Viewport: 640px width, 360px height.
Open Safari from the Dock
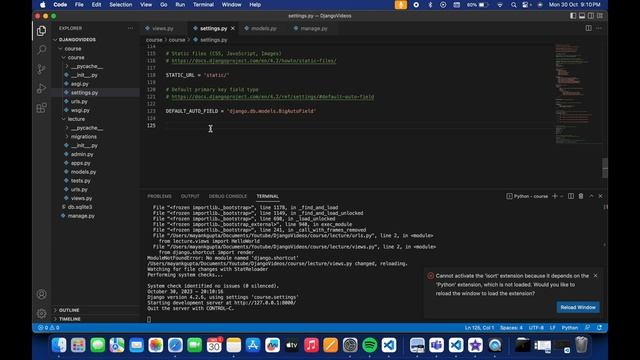tap(175, 345)
